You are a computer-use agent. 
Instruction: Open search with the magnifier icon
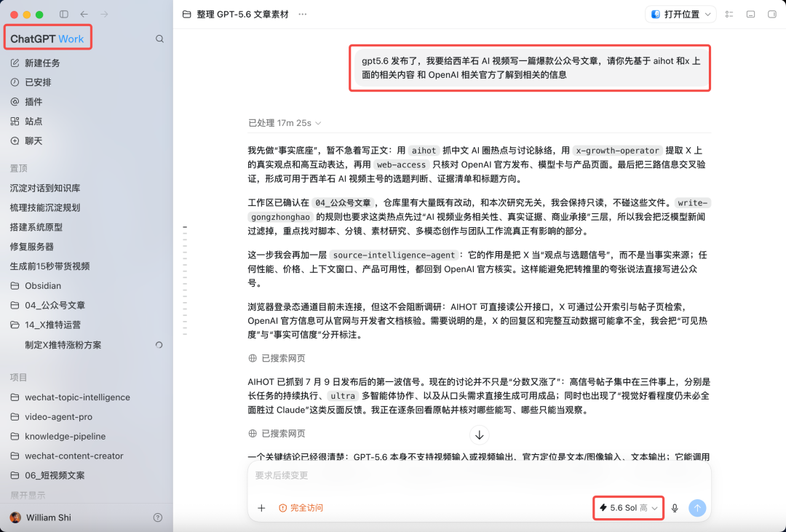159,39
